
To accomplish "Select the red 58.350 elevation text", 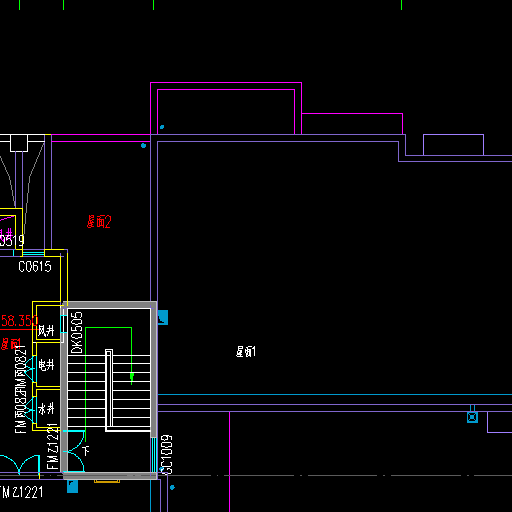I will click(x=19, y=321).
